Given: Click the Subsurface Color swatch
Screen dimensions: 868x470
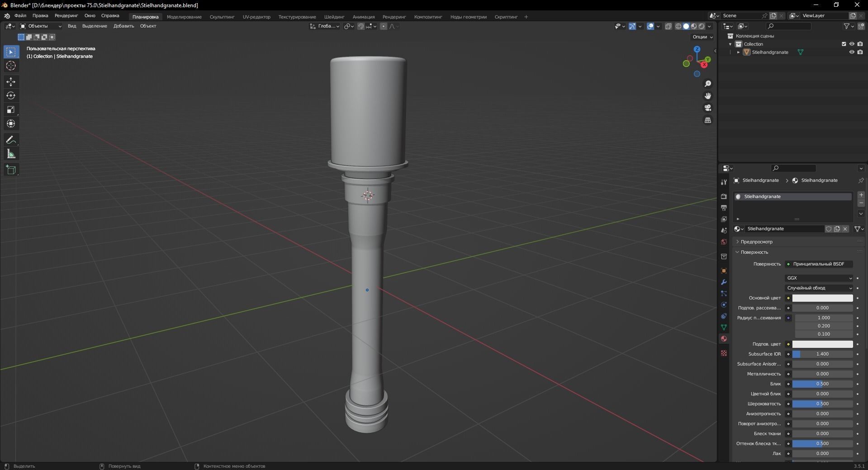Looking at the screenshot, I should pyautogui.click(x=822, y=344).
